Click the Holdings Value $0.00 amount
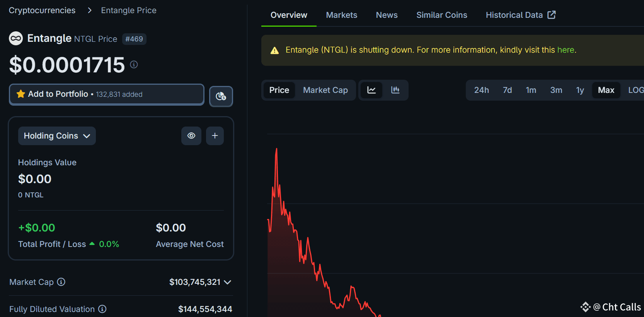The height and width of the screenshot is (317, 644). click(x=35, y=179)
